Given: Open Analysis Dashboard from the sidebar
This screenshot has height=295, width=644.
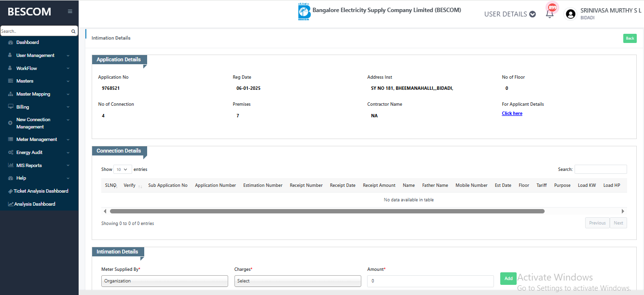Looking at the screenshot, I should click(x=32, y=204).
